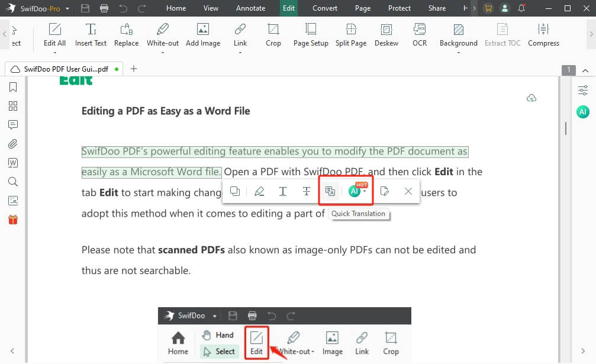
Task: Open the AI dropdown arrow in floating toolbar
Action: click(365, 192)
